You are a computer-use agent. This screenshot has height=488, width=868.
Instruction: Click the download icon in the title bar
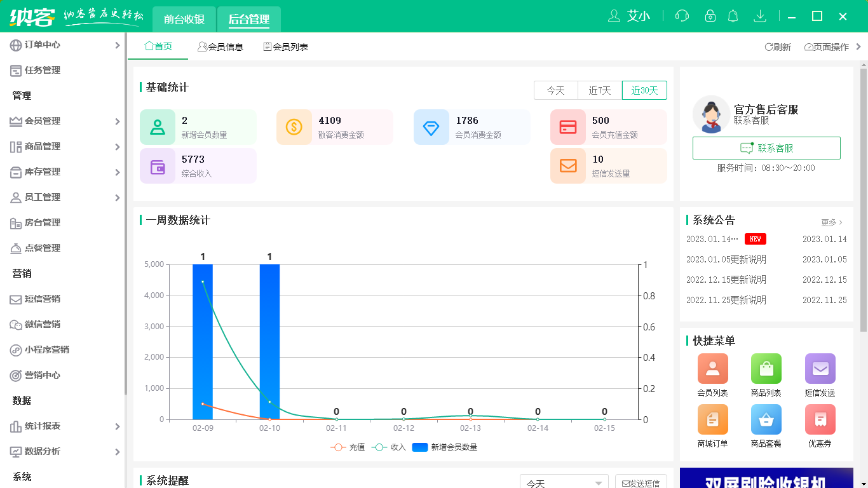click(x=760, y=16)
